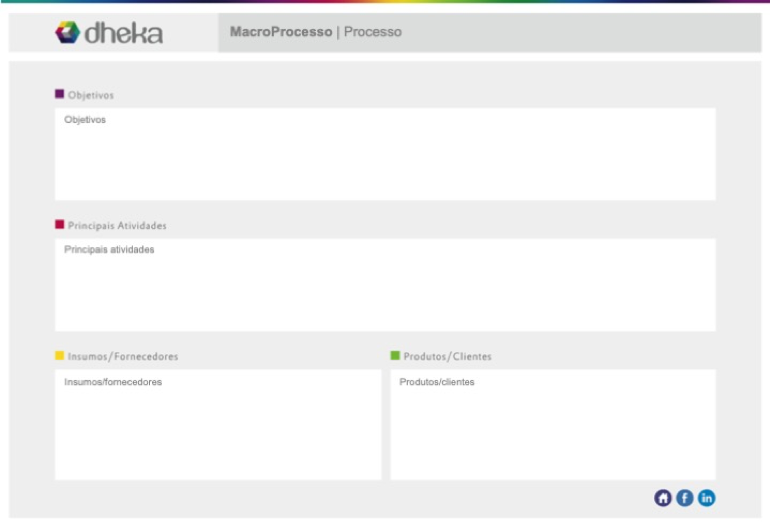Click the red Principais Atividades square marker
The height and width of the screenshot is (531, 770).
click(x=59, y=224)
